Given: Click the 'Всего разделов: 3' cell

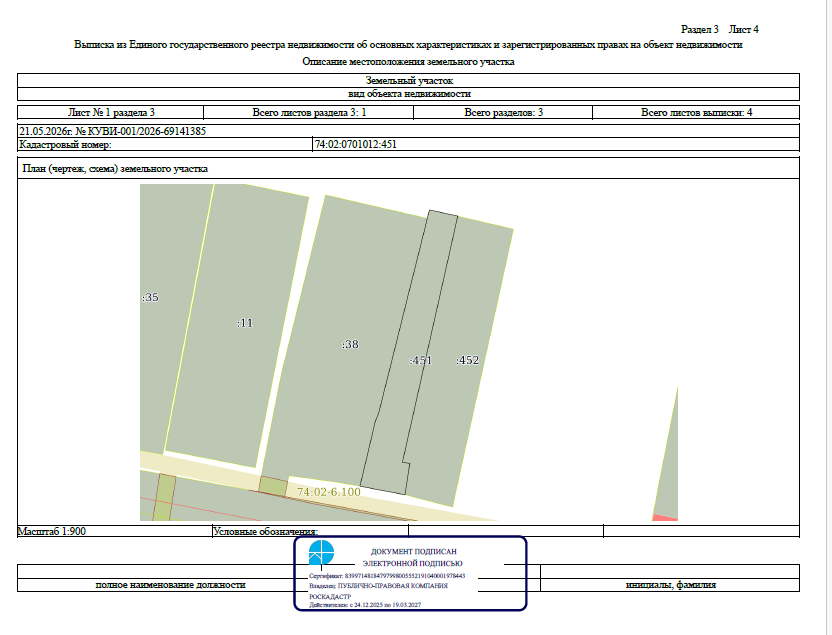Looking at the screenshot, I should tap(503, 112).
